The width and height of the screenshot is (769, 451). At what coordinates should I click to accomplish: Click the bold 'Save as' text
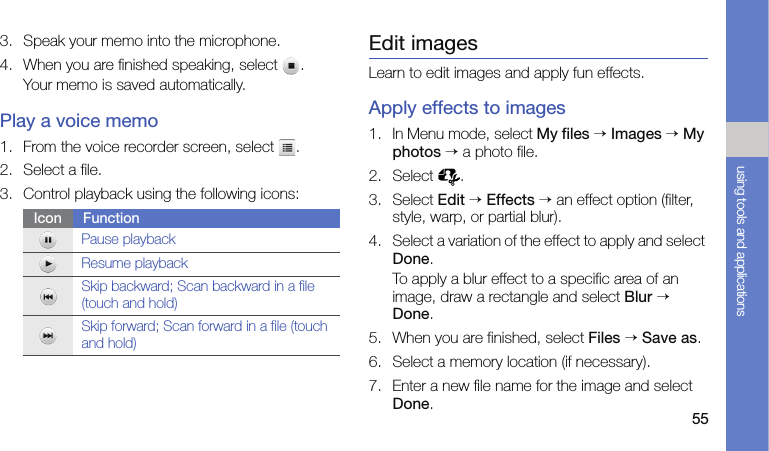point(669,338)
